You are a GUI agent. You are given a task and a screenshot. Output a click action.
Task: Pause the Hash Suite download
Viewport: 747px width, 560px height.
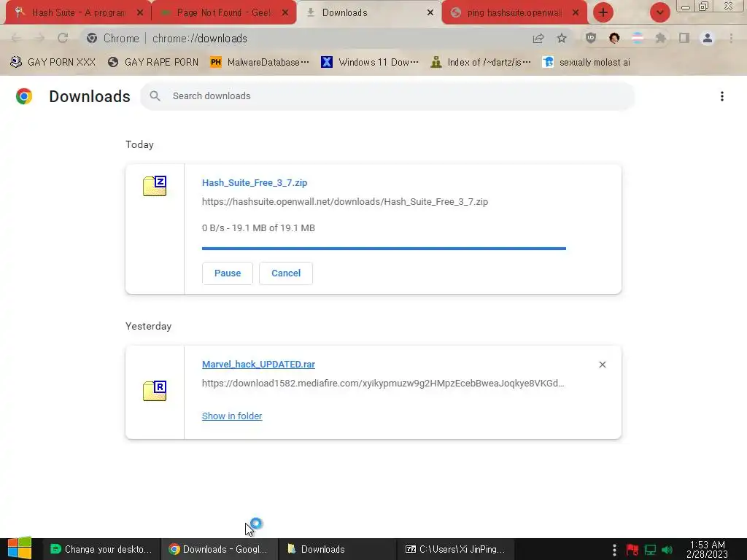pyautogui.click(x=228, y=273)
